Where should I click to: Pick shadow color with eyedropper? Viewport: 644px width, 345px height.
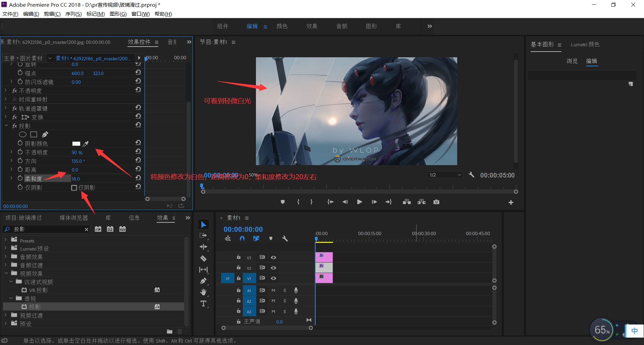(86, 144)
